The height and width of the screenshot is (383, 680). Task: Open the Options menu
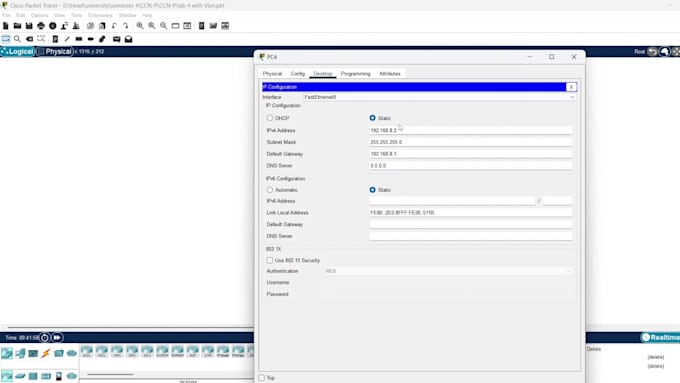pyautogui.click(x=39, y=15)
